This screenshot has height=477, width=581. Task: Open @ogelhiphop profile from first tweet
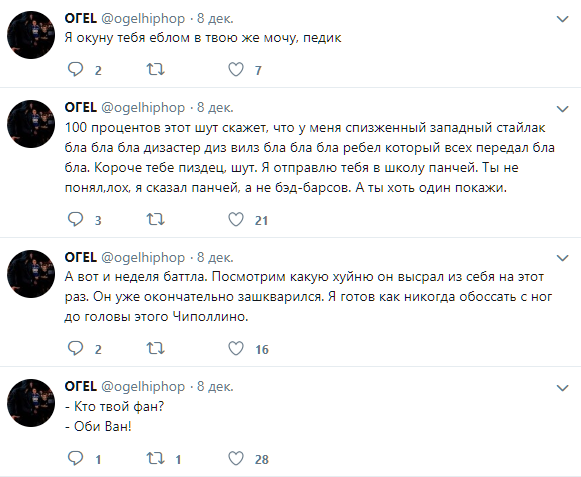pyautogui.click(x=143, y=19)
